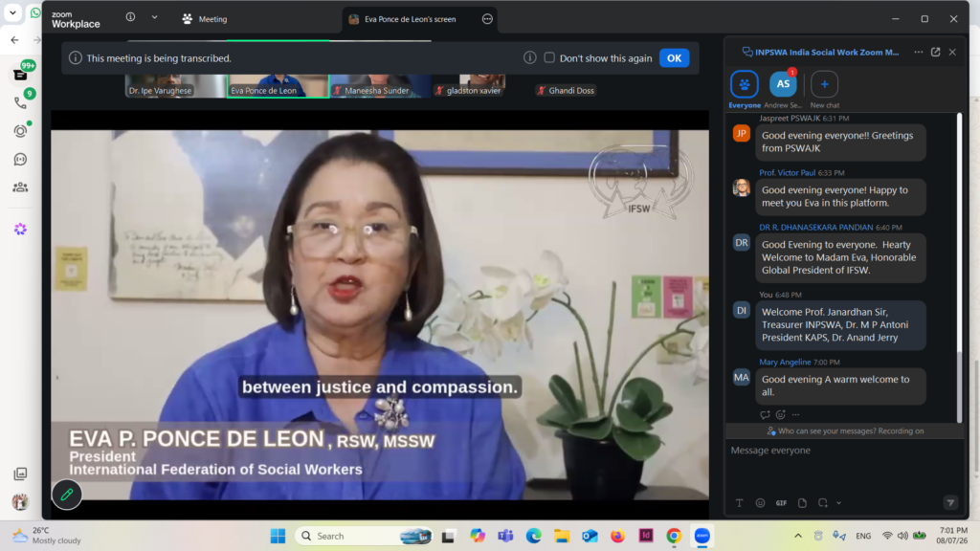The width and height of the screenshot is (980, 551).
Task: Switch to the Meeting tab
Action: [x=205, y=19]
